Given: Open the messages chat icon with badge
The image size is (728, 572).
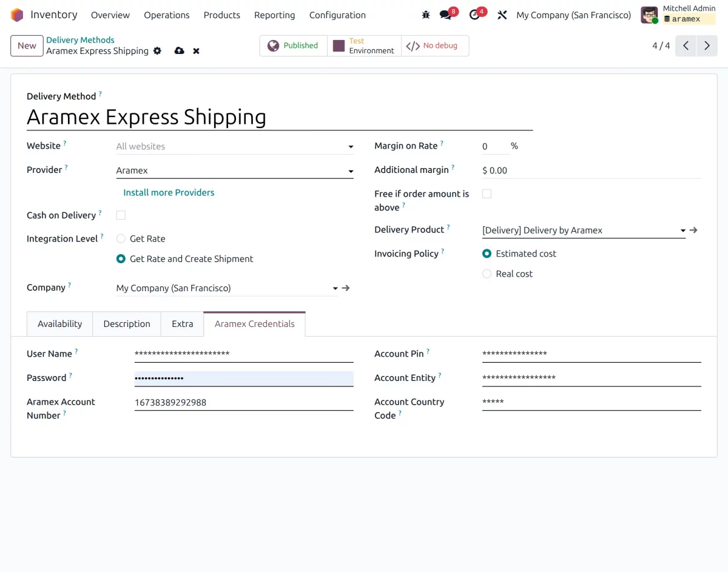Looking at the screenshot, I should coord(446,15).
